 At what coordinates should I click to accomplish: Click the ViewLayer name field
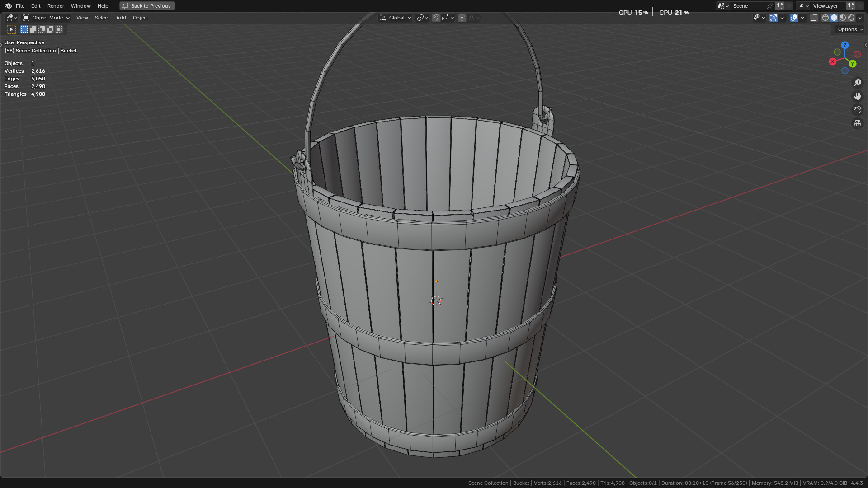coord(828,6)
